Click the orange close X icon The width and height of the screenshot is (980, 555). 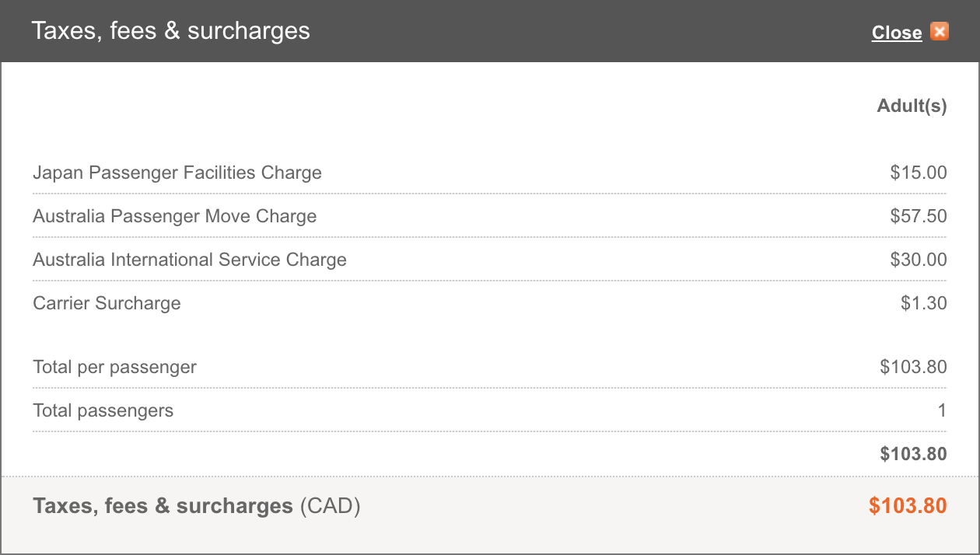940,32
